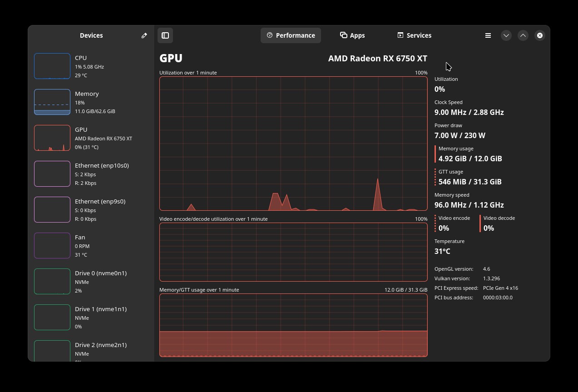Screen dimensions: 578x392
Task: Click the AMD Radeon RX 6750 XT title
Action: pyautogui.click(x=378, y=58)
